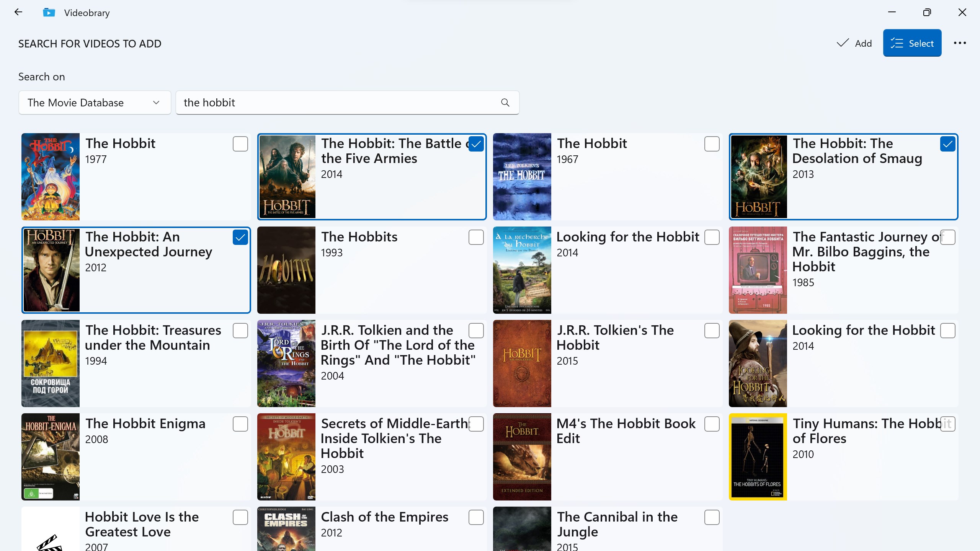
Task: Click Treasures under the Mountain poster
Action: [51, 363]
